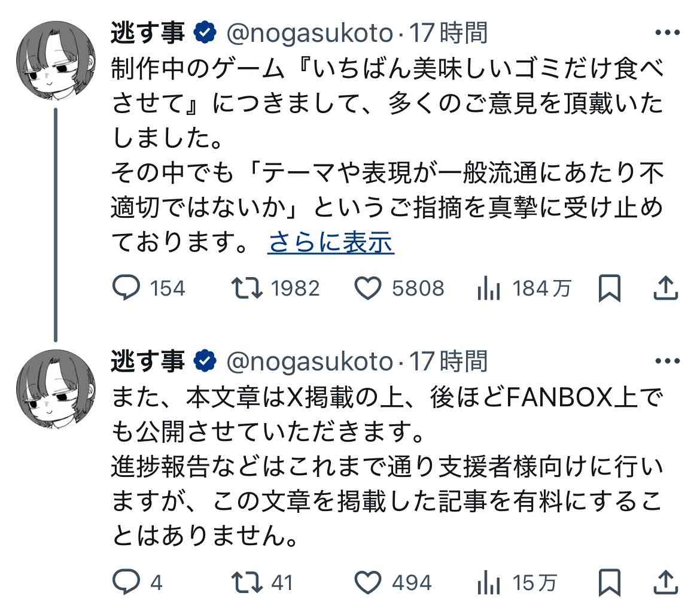Open the 17時間 timestamp of first post
This screenshot has width=700, height=608.
(x=448, y=33)
